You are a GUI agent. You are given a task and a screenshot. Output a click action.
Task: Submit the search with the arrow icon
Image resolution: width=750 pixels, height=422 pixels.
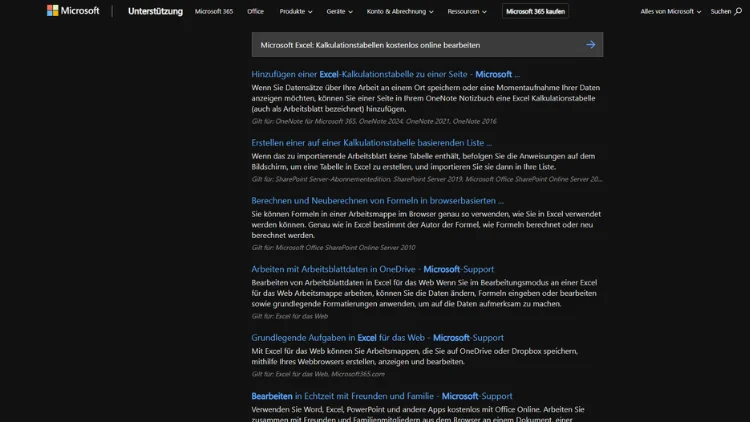pos(591,44)
